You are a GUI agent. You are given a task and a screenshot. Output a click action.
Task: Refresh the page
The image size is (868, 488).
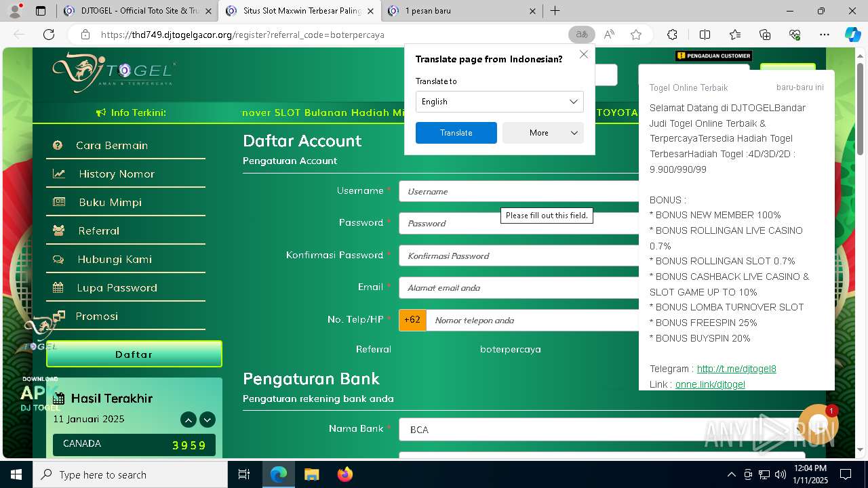pyautogui.click(x=49, y=35)
